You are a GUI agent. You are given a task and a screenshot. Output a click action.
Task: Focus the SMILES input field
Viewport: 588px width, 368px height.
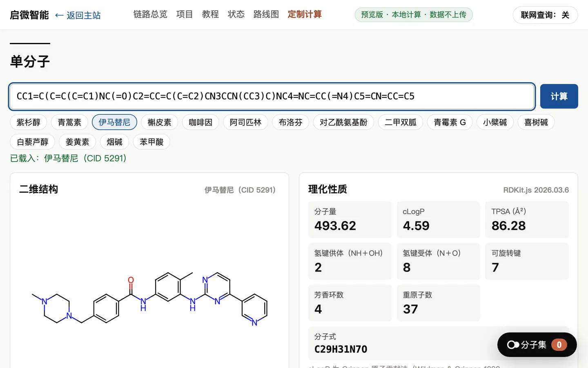tap(272, 96)
